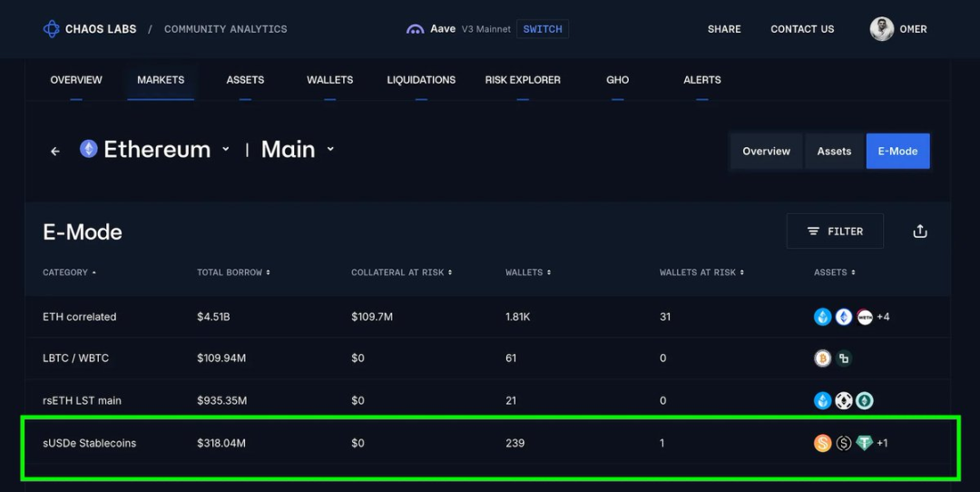Open the Overview navigation tab
Image resolution: width=980 pixels, height=492 pixels.
point(76,80)
